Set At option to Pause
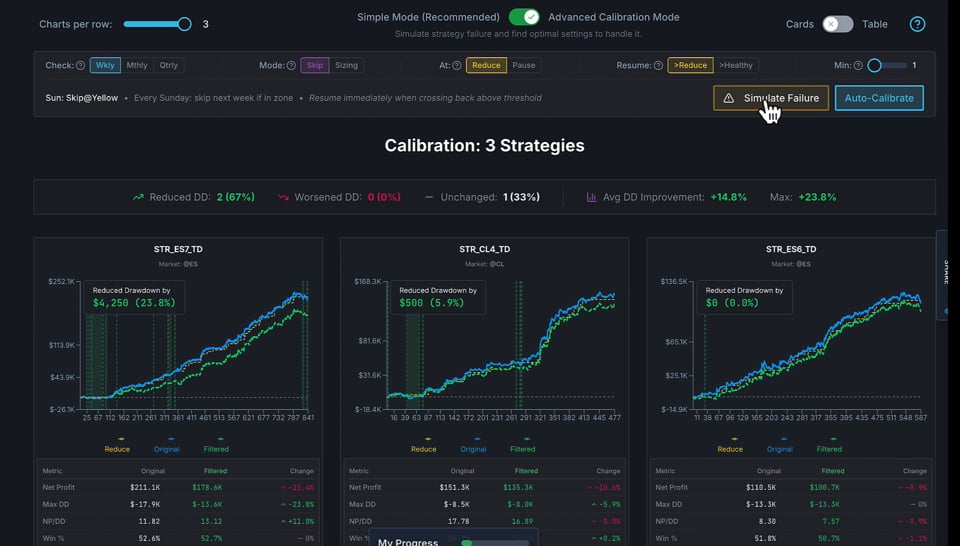The width and height of the screenshot is (960, 546). click(x=523, y=65)
